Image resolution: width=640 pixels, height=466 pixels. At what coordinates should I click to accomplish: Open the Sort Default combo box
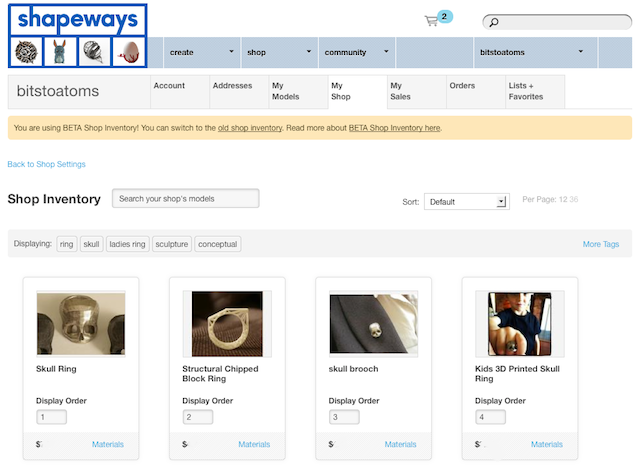(x=466, y=202)
